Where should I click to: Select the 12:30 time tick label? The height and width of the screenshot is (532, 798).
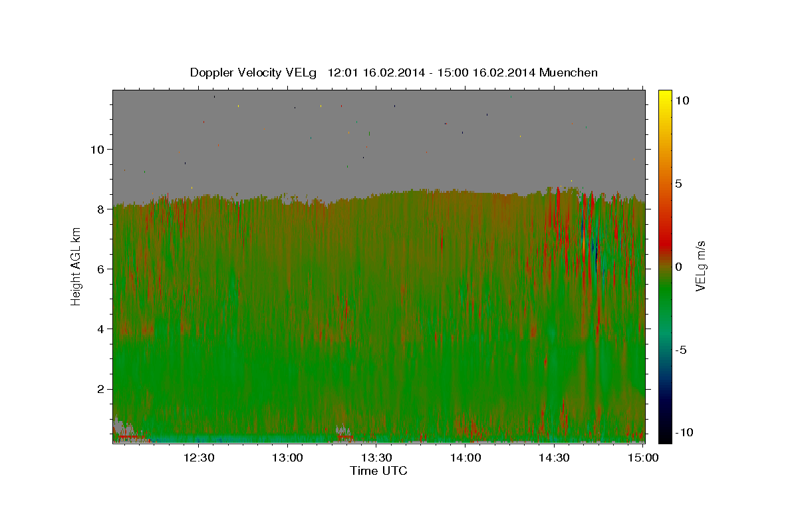point(199,458)
